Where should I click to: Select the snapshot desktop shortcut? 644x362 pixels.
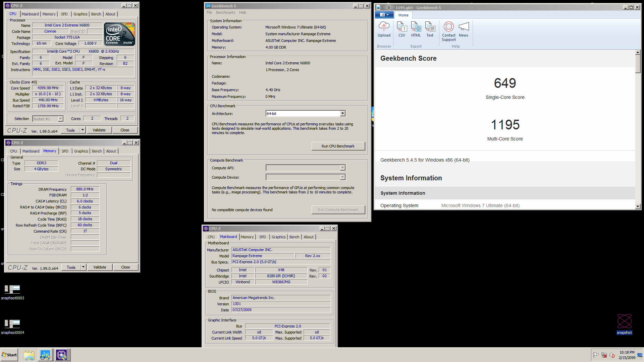pos(624,324)
